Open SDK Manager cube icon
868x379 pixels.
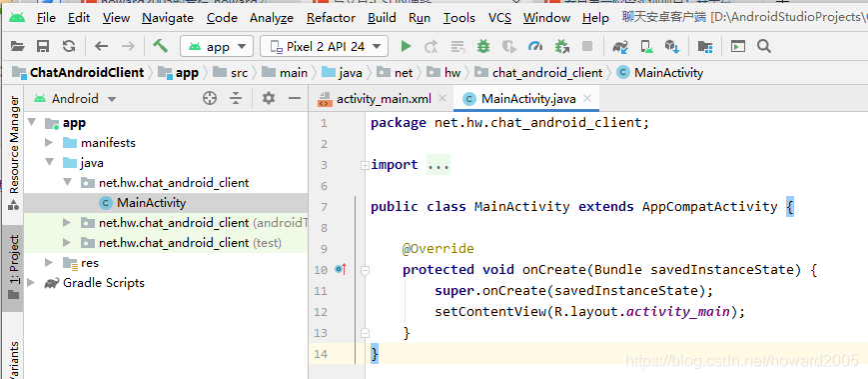672,47
